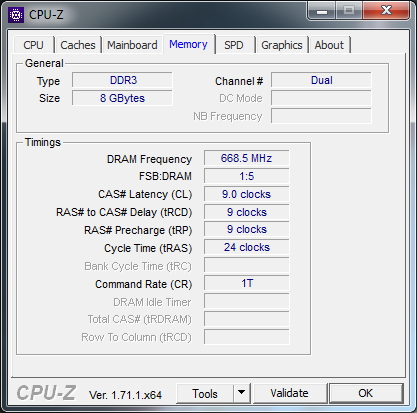Viewport: 417px width, 413px height.
Task: Click the empty DC Mode field
Action: pos(321,98)
